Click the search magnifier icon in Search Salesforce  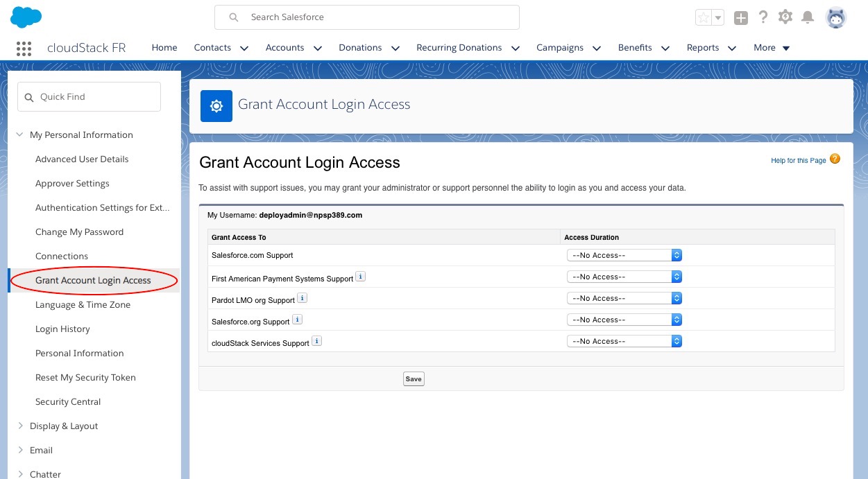(x=234, y=17)
